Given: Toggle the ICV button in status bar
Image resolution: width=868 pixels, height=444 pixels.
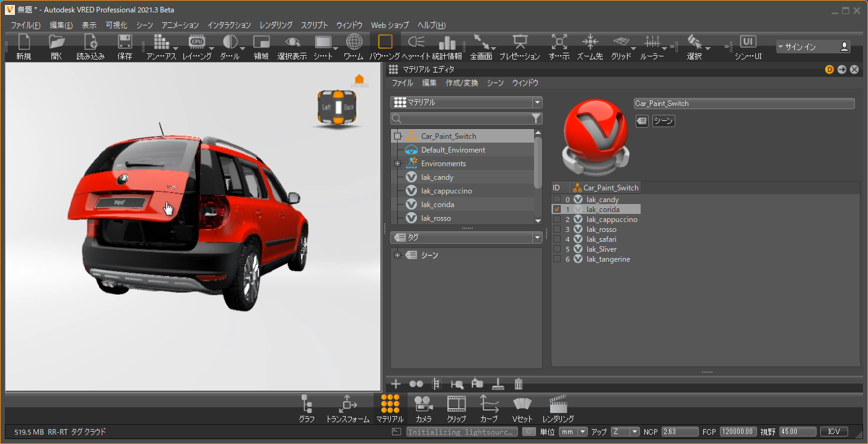Looking at the screenshot, I should pos(834,432).
